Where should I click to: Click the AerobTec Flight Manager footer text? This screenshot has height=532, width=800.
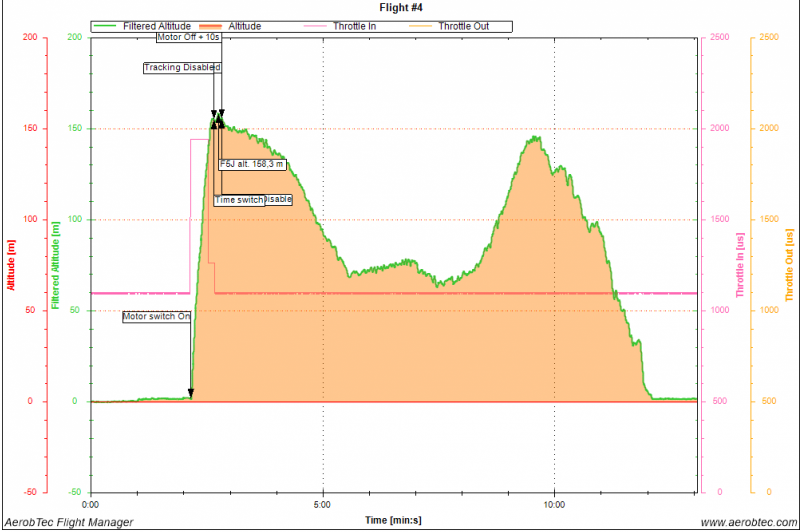click(69, 522)
